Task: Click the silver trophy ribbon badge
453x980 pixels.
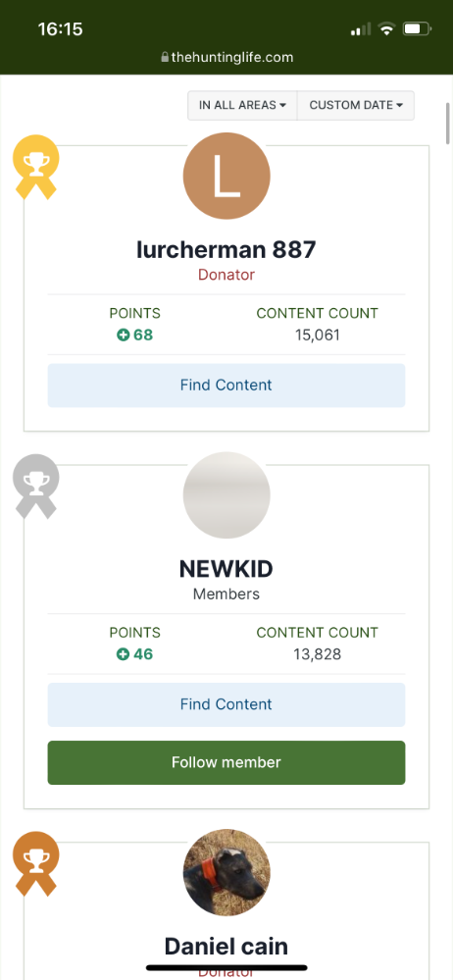Action: (x=36, y=486)
